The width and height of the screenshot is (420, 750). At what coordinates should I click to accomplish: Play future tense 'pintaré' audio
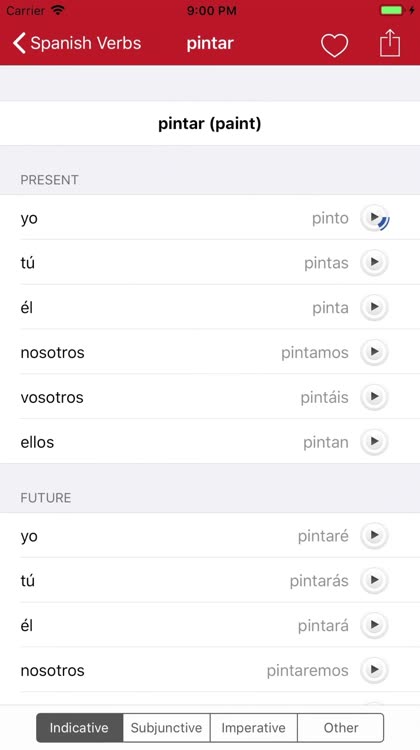(x=374, y=536)
